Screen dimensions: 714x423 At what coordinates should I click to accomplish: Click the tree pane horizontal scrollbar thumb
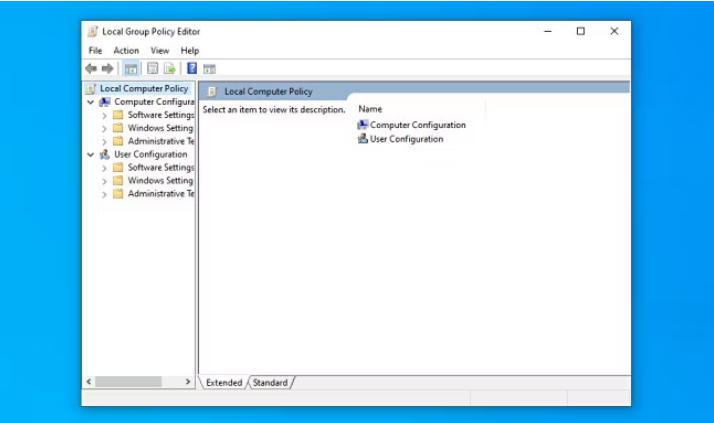128,382
